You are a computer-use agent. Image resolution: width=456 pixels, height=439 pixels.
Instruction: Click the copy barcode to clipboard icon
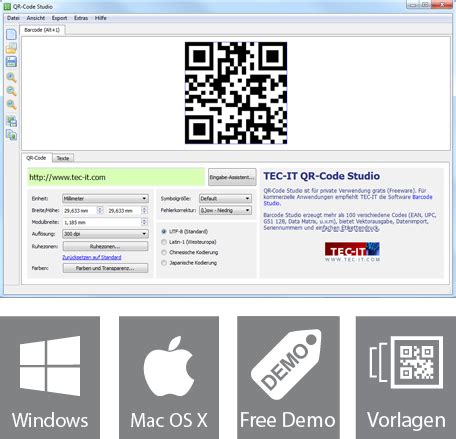pos(12,135)
